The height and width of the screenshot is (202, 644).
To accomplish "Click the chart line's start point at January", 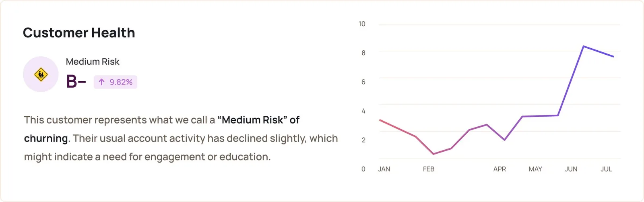I will (380, 120).
